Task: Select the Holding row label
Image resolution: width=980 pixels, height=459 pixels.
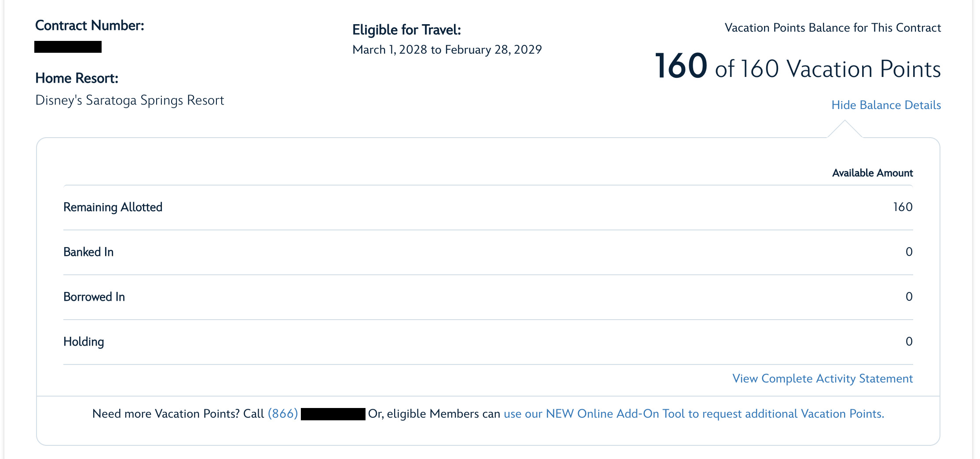Action: coord(84,342)
